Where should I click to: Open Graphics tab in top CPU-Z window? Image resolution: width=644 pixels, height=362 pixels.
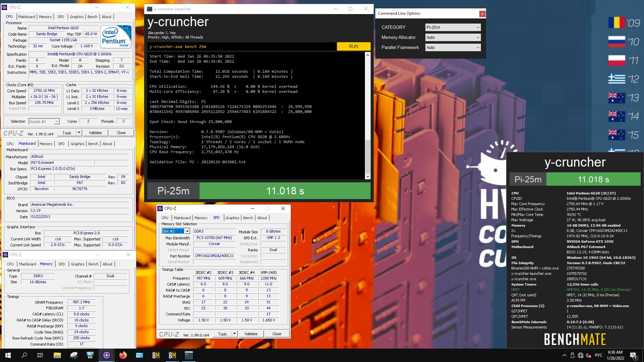77,17
